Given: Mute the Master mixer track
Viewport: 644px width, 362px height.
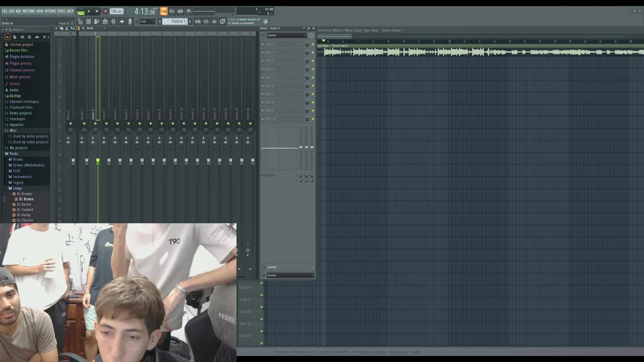Looking at the screenshot, I should click(x=70, y=123).
